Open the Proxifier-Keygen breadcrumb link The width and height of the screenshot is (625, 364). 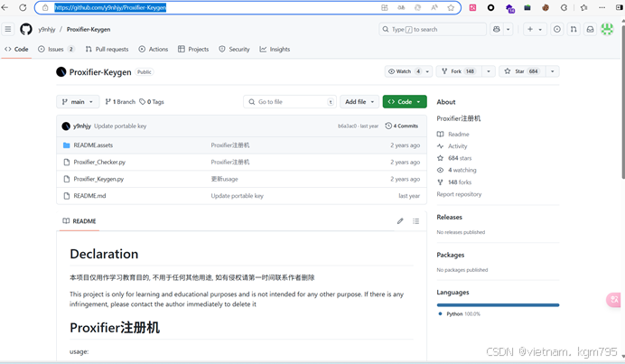tap(89, 30)
